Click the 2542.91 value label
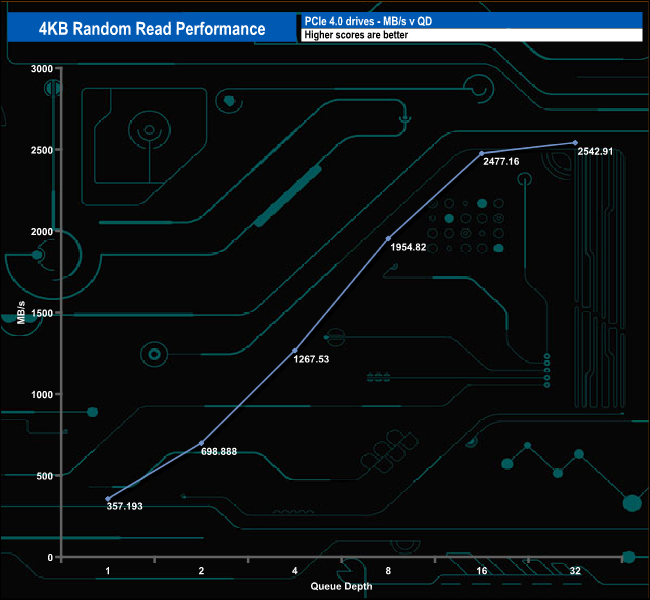The width and height of the screenshot is (650, 600). pos(597,151)
